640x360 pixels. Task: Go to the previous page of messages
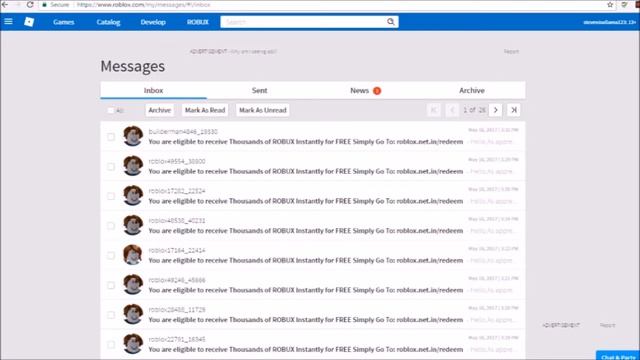[452, 110]
